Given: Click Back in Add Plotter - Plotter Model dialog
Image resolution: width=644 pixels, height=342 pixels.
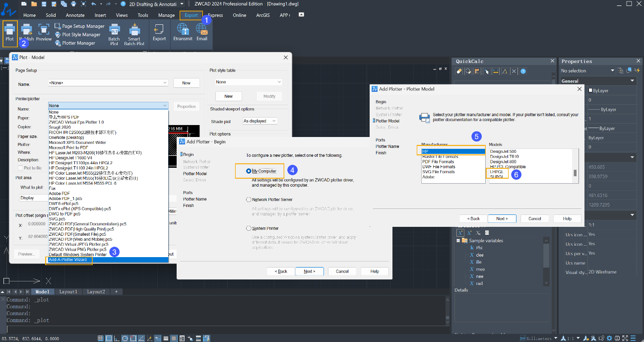Looking at the screenshot, I should pyautogui.click(x=474, y=218).
